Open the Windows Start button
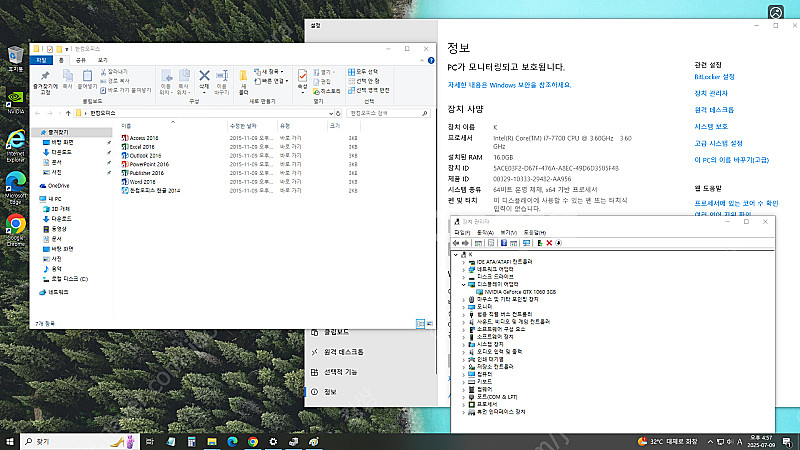The image size is (800, 450). coord(10,441)
